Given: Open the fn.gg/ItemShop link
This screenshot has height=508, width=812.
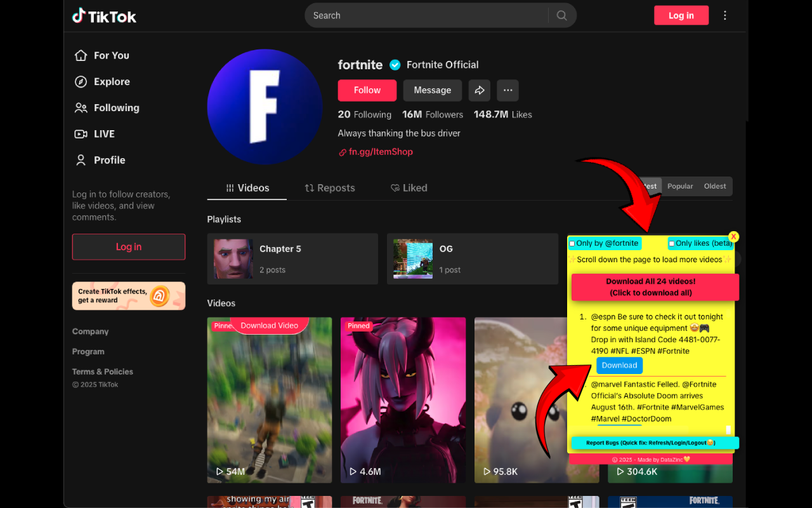Looking at the screenshot, I should point(381,152).
